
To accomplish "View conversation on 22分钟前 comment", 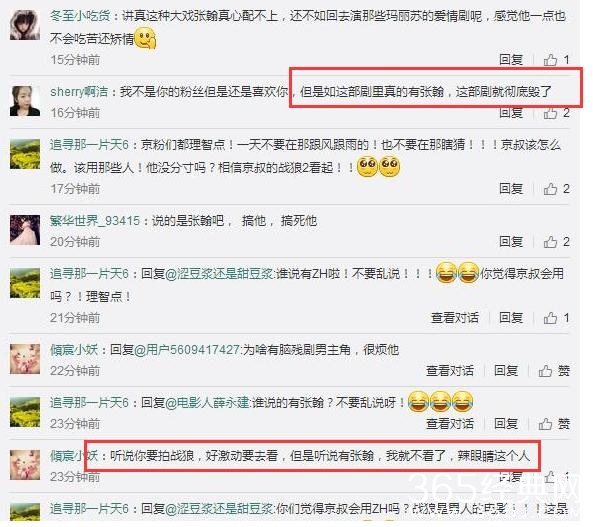I will (450, 371).
